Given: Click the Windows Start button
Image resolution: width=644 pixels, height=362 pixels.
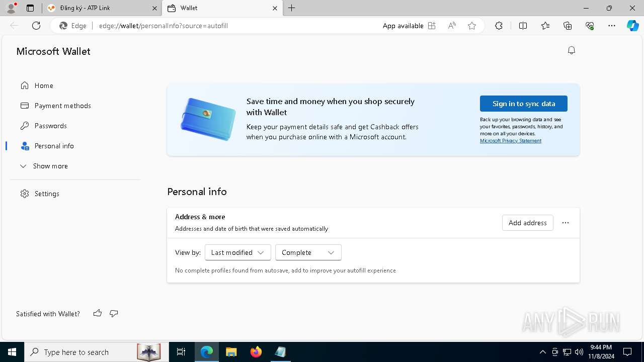Looking at the screenshot, I should [x=12, y=352].
